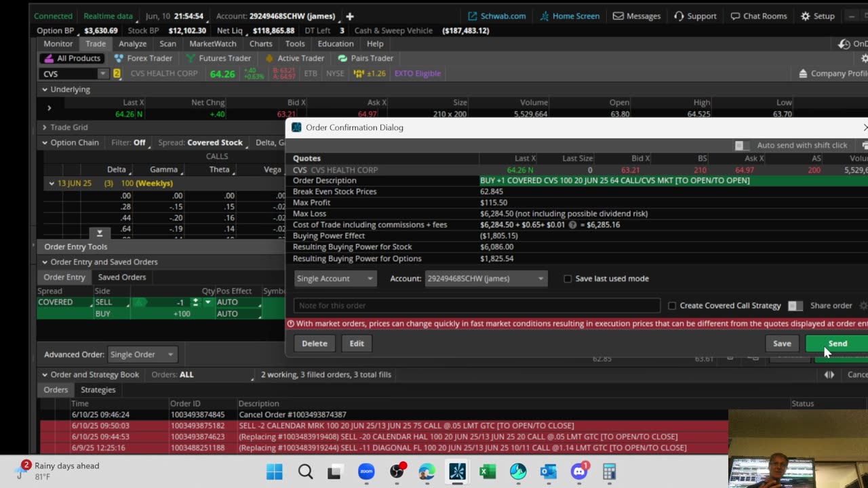This screenshot has width=868, height=488.
Task: Open the Strategies tab in order book
Action: [98, 390]
